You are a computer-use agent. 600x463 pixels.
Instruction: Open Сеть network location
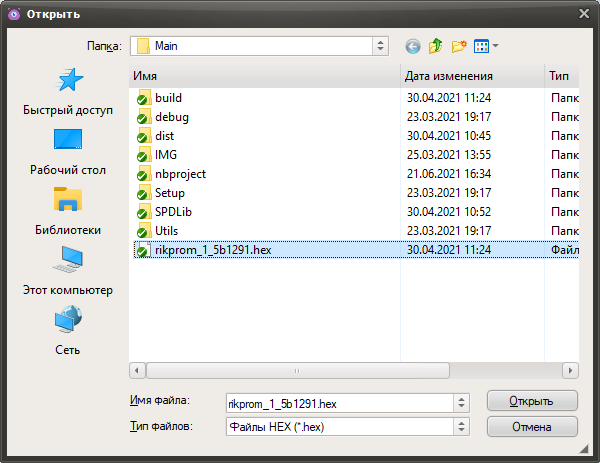click(68, 332)
